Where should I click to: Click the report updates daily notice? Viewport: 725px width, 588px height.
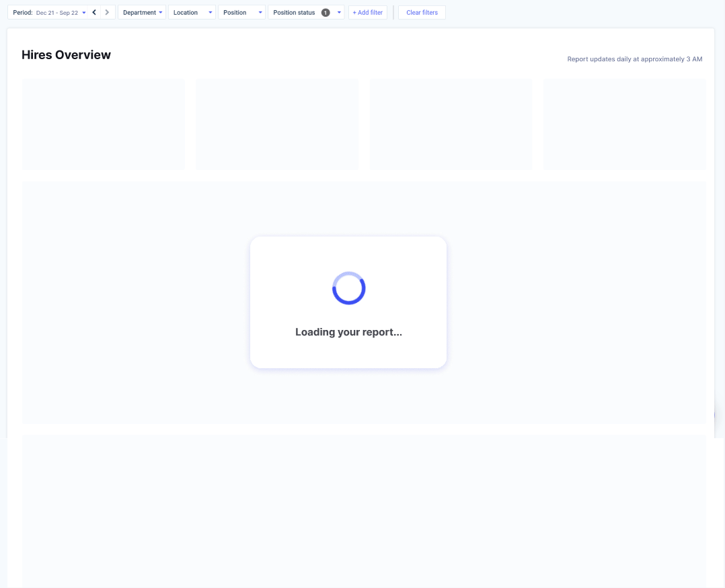(x=634, y=59)
